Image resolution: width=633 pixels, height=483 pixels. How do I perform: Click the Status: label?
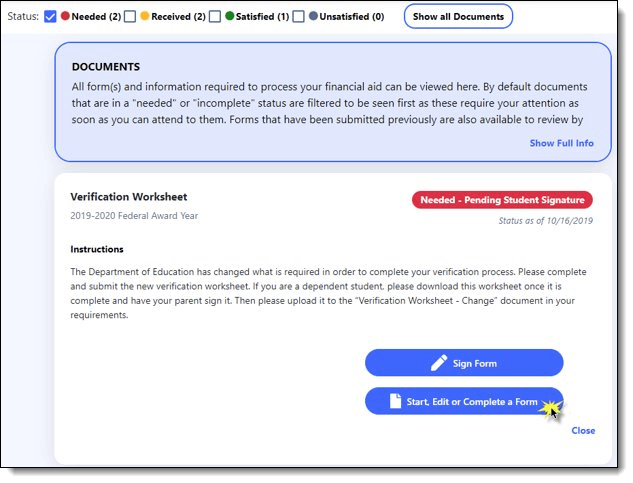coord(23,17)
